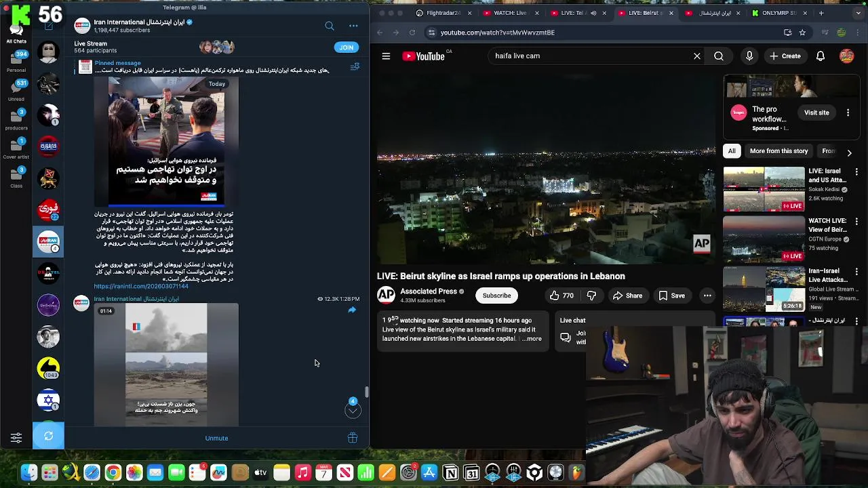868x488 pixels.
Task: Jump to latest messages arrow in Telegram
Action: pos(353,410)
